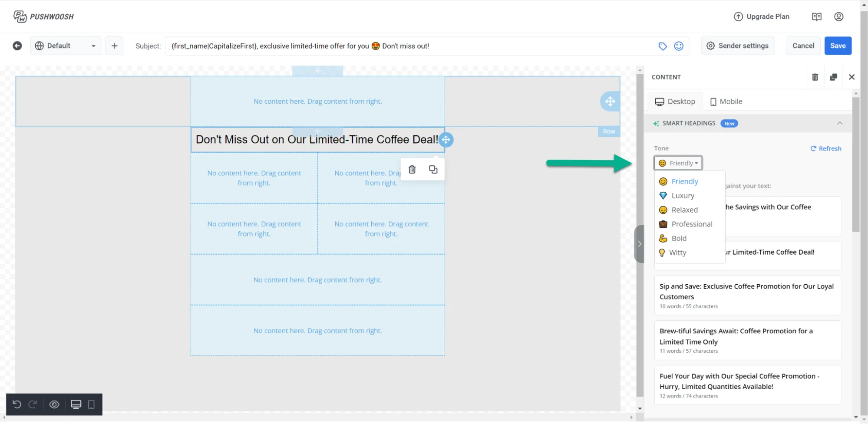This screenshot has height=424, width=868.
Task: Toggle preview with the eye icon
Action: (54, 404)
